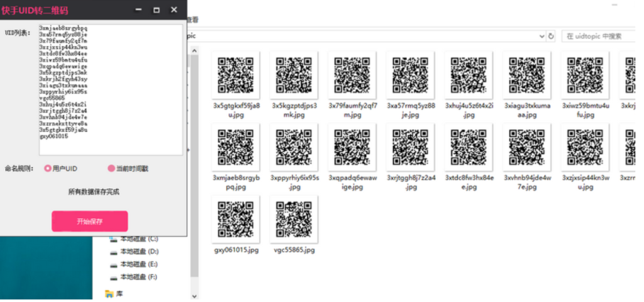Open 本地磁盘 (C:) in the navigation pane
Viewport: 644px width, 302px height.
tap(138, 239)
